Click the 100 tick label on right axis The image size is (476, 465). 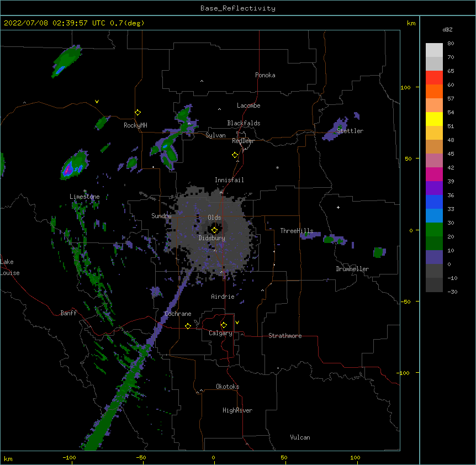point(405,87)
